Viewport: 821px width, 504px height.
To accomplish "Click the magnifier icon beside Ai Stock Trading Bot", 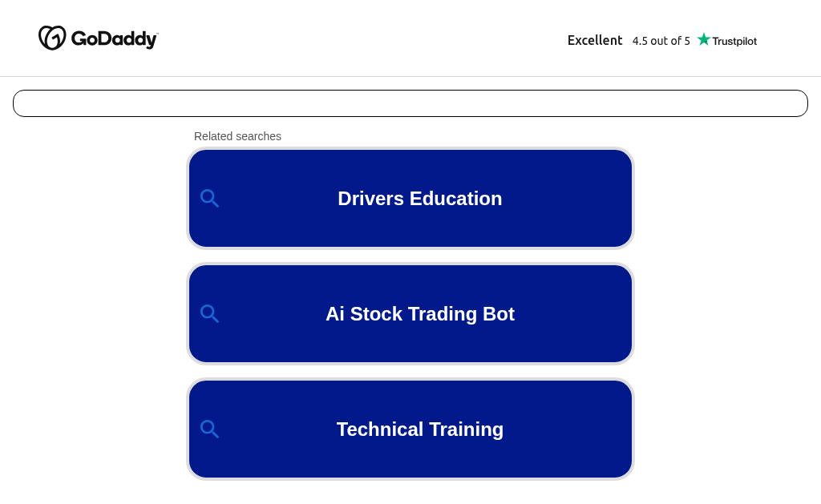I will (x=209, y=313).
